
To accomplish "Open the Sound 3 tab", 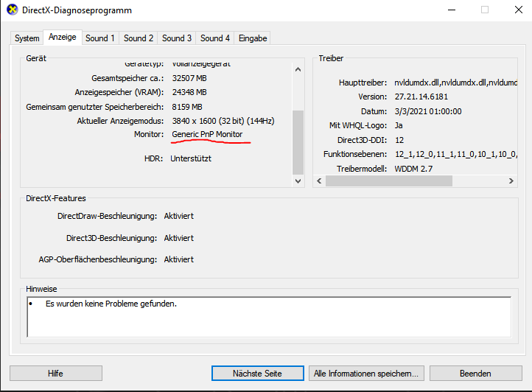I will point(177,38).
